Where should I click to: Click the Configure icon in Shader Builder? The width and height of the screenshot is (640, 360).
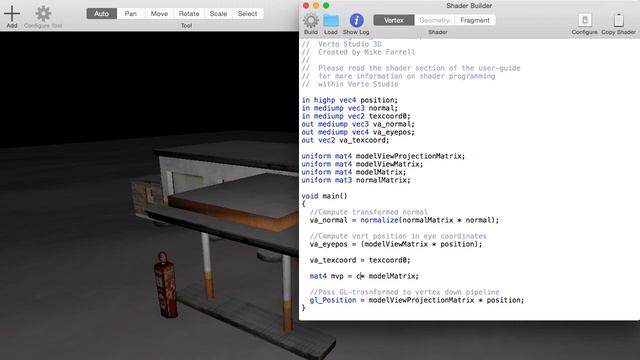point(584,20)
